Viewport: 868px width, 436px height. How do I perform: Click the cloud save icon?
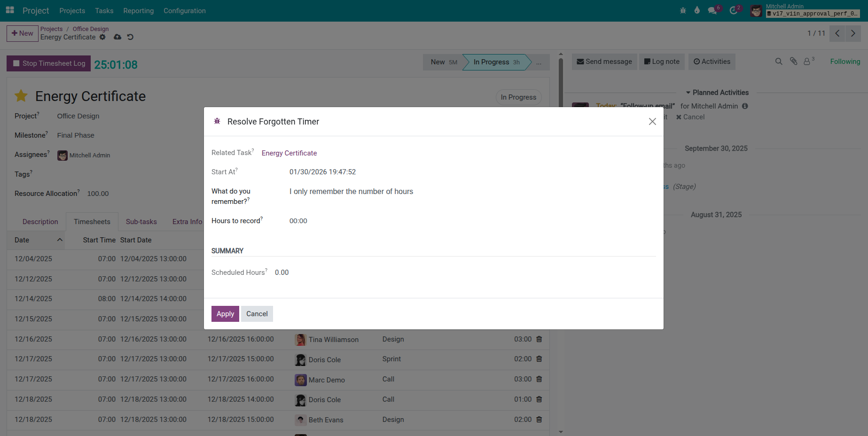117,37
